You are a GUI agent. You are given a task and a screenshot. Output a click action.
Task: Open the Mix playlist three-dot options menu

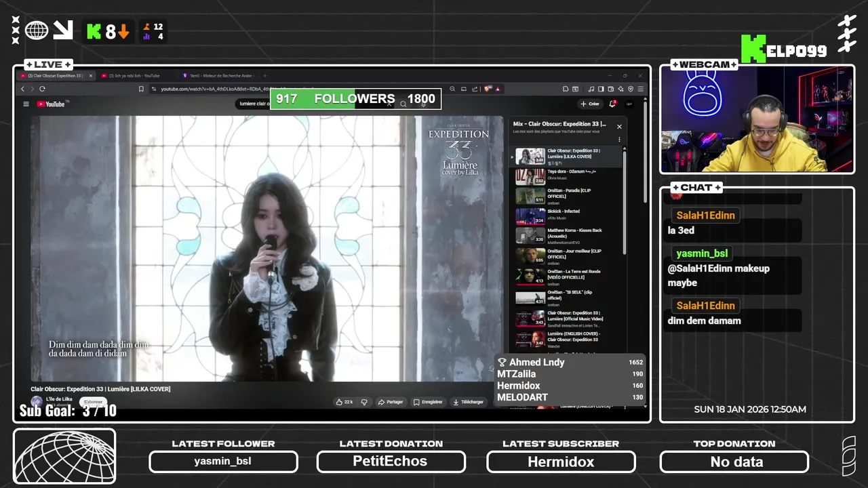click(619, 140)
